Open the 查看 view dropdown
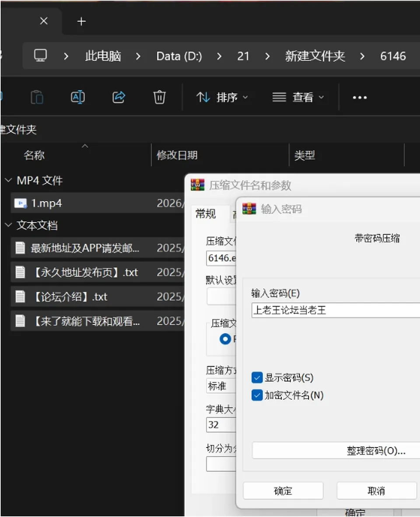Viewport: 420px width, 517px height. tap(298, 97)
